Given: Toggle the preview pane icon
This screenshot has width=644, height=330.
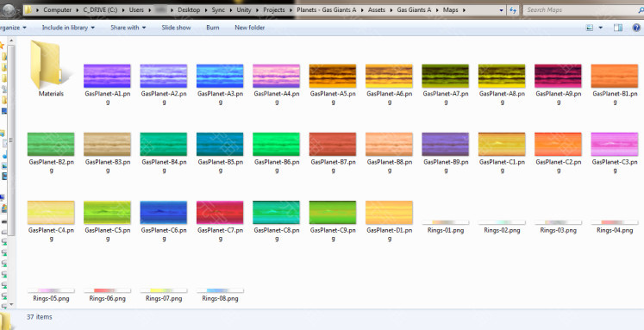Looking at the screenshot, I should click(x=618, y=28).
